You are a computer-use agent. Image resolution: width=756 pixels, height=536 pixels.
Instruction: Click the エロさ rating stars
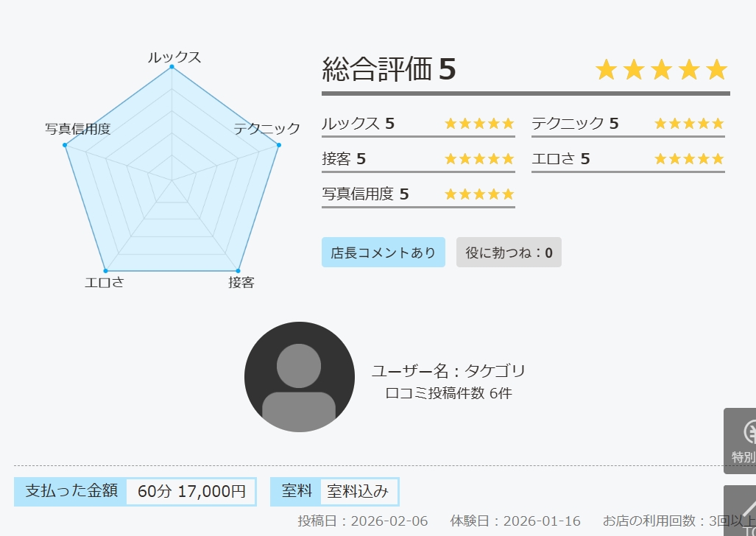[x=689, y=159]
